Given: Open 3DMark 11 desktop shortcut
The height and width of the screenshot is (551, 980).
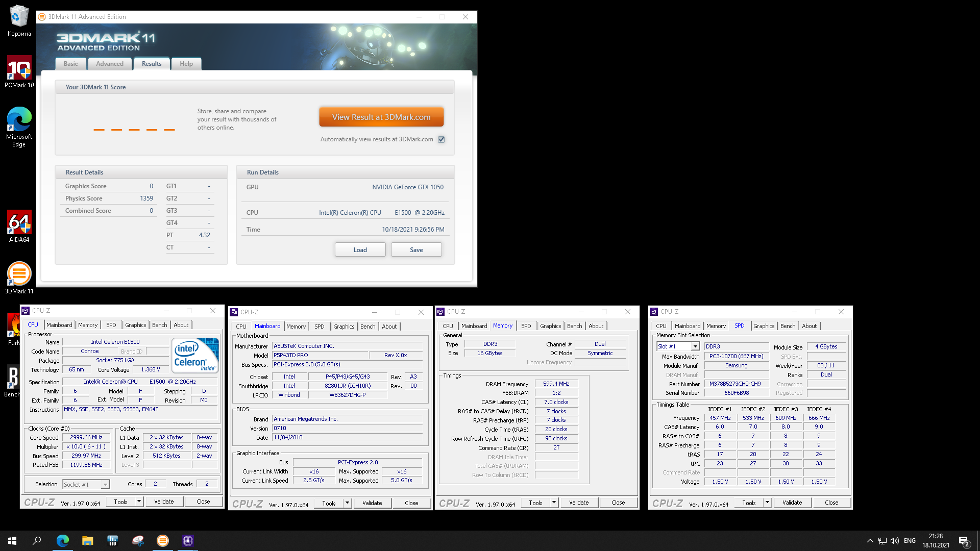Looking at the screenshot, I should coord(19,278).
